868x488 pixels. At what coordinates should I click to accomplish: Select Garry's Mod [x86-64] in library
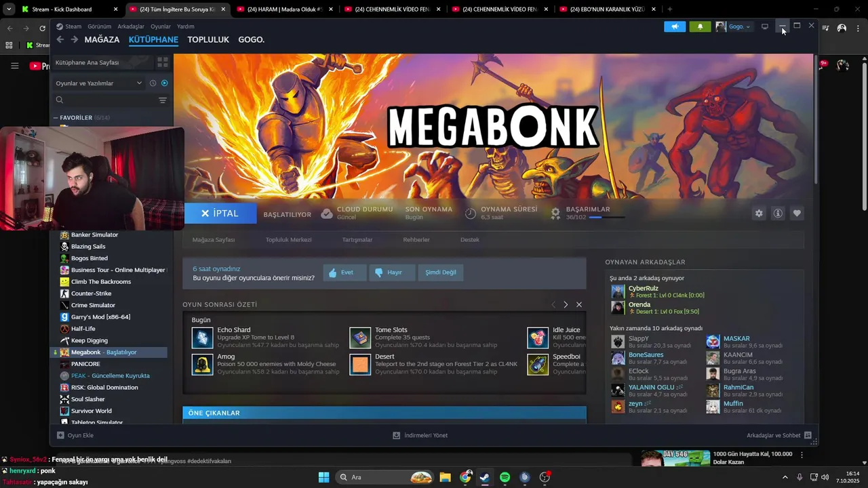[x=100, y=317]
